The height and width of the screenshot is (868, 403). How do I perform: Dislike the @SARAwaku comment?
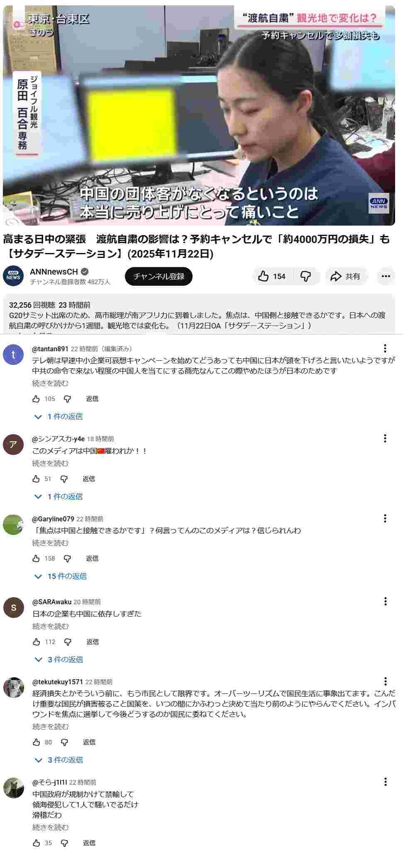[x=68, y=642]
